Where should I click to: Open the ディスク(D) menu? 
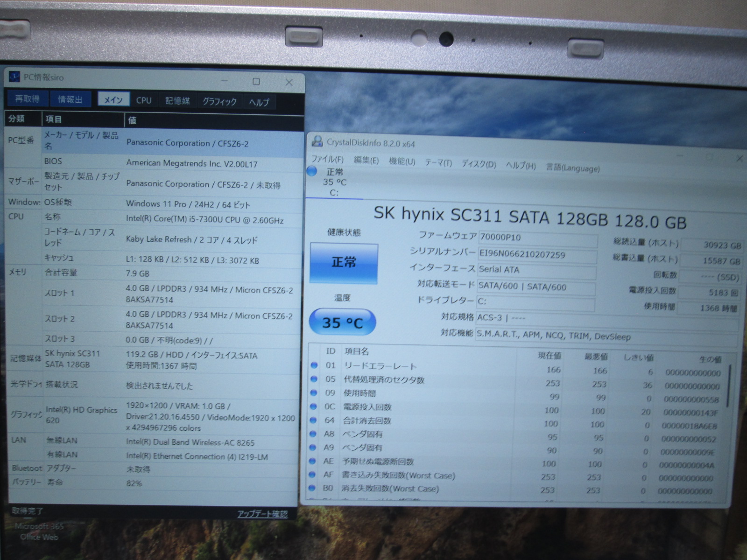(479, 164)
